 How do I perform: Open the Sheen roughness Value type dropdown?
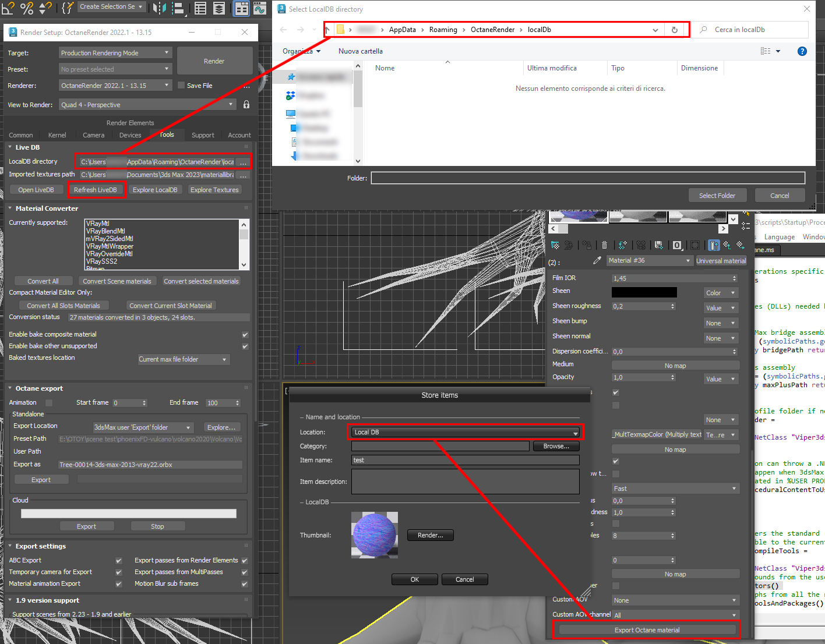721,308
